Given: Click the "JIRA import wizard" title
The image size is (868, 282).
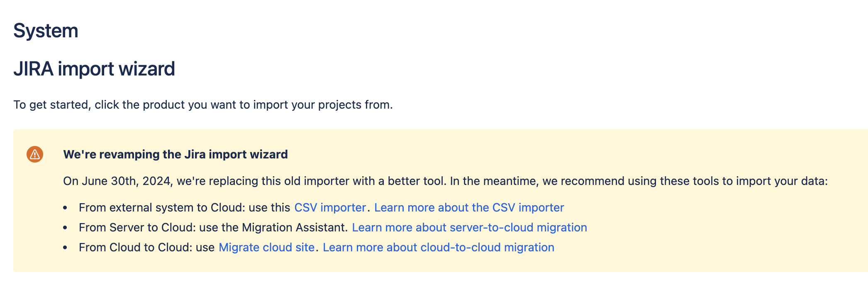Looking at the screenshot, I should (95, 68).
